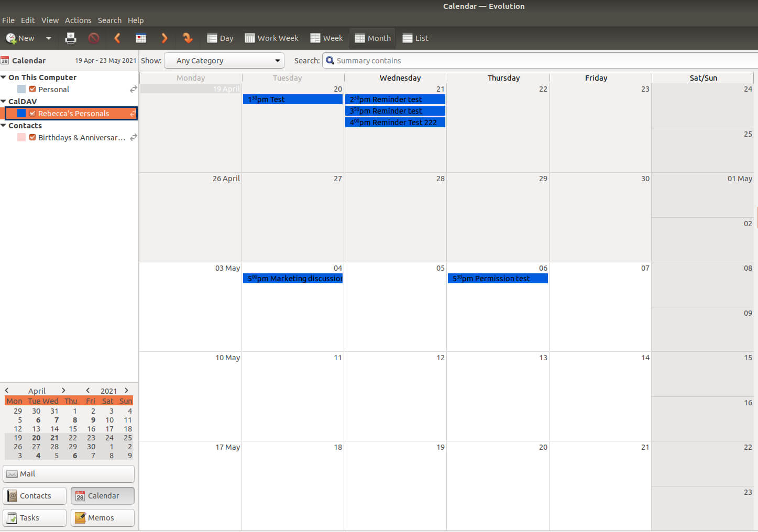Open the Actions menu
Screen dimensions: 758x532
[x=78, y=20]
